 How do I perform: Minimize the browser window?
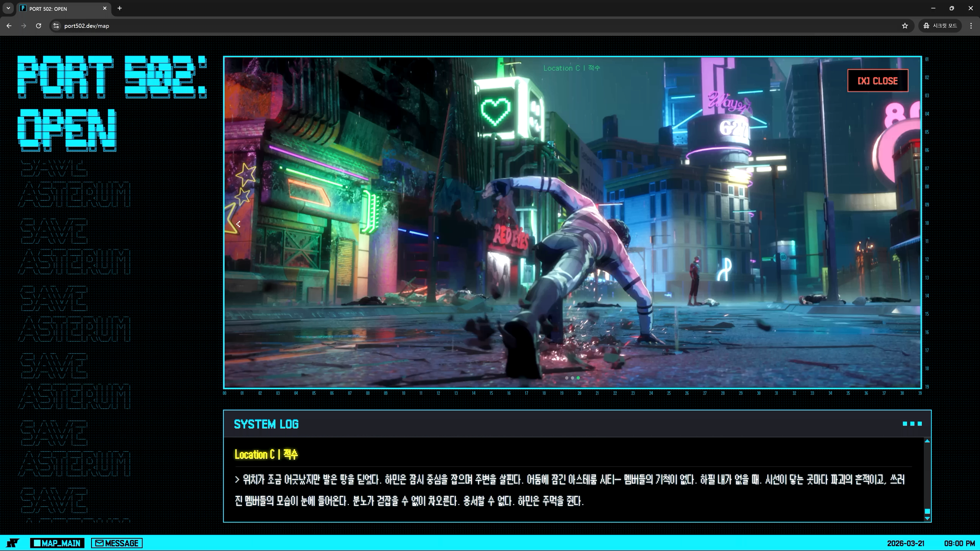(x=933, y=8)
